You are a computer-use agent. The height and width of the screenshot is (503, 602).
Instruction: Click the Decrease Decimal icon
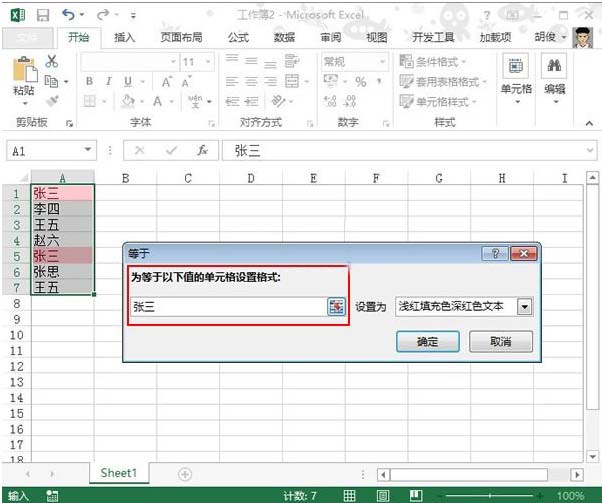pos(349,101)
